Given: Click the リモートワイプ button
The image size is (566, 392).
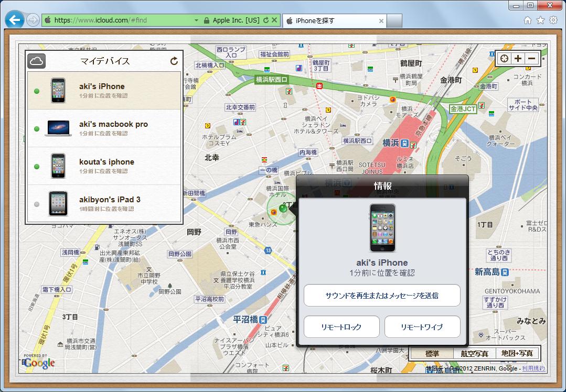Looking at the screenshot, I should click(x=422, y=326).
